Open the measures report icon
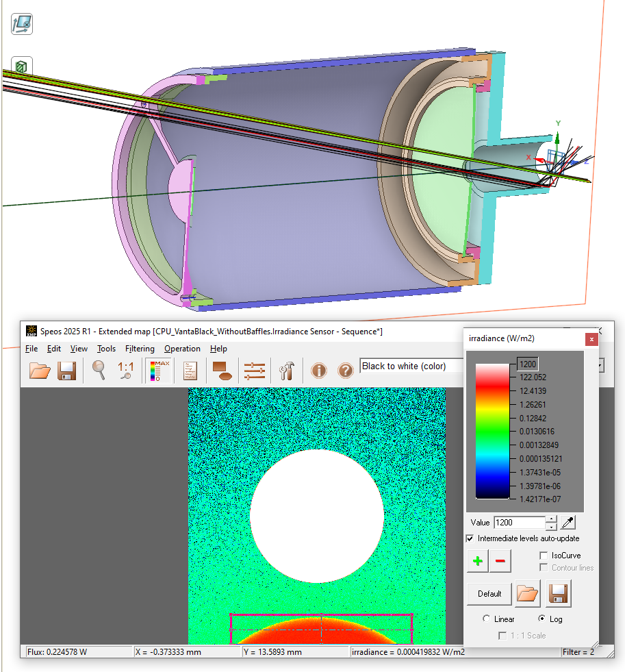 tap(190, 370)
